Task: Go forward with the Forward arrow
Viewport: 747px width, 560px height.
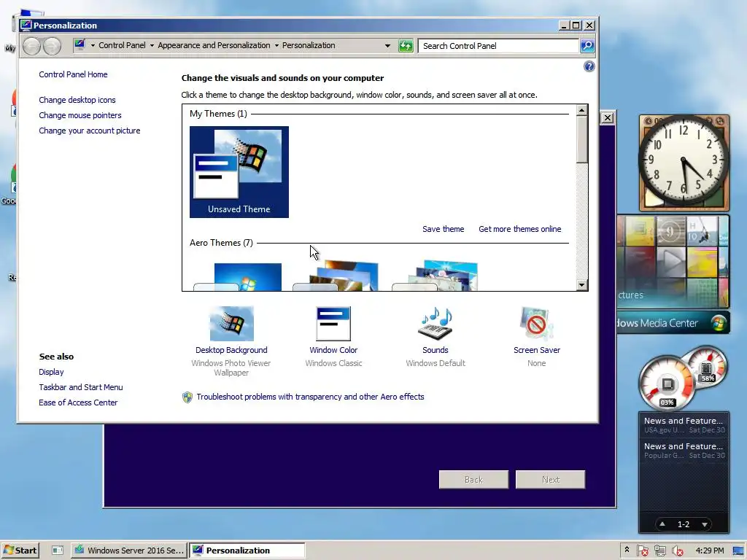Action: 52,46
